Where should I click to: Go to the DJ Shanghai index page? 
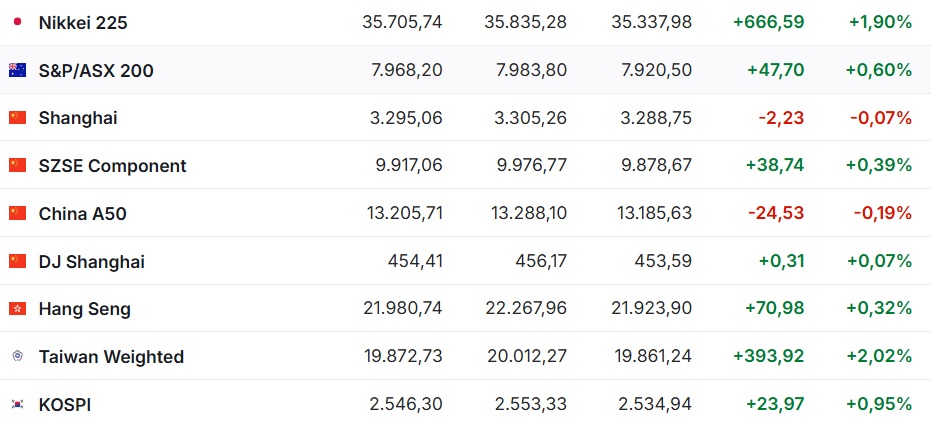coord(91,262)
